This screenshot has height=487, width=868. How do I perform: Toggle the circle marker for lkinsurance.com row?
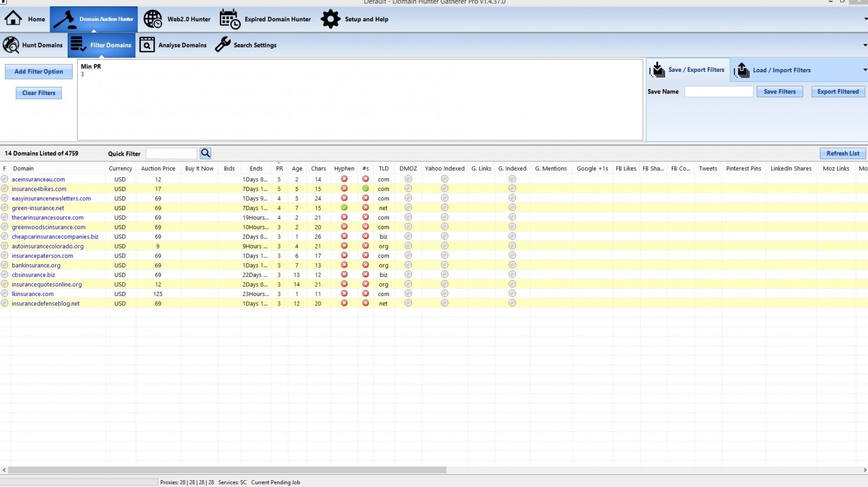click(x=5, y=294)
